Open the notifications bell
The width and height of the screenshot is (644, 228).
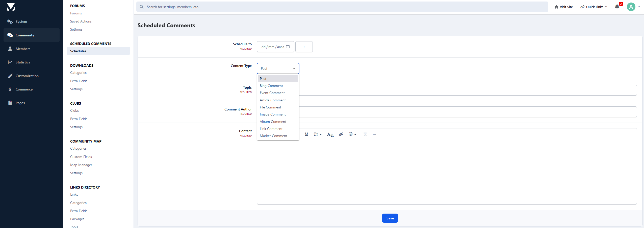[617, 7]
